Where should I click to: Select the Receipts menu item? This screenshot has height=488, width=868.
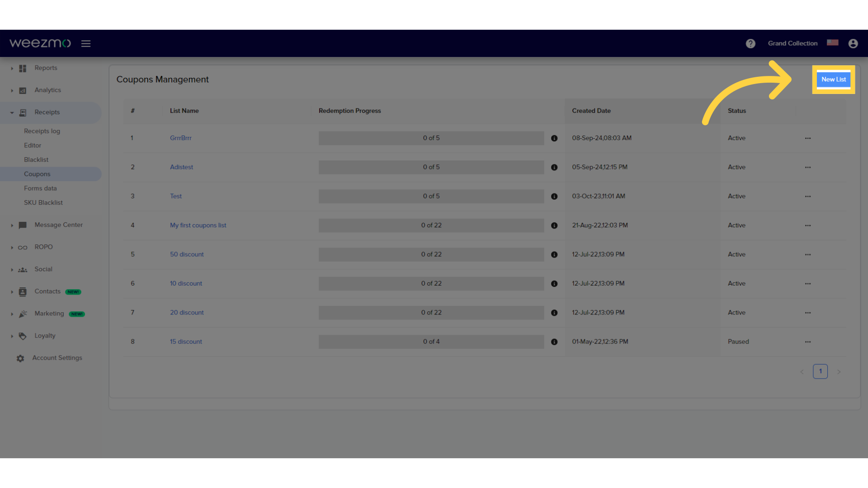point(47,112)
